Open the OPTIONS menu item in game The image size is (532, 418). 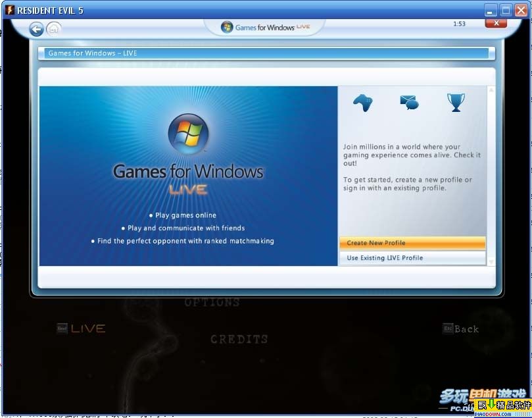(212, 302)
